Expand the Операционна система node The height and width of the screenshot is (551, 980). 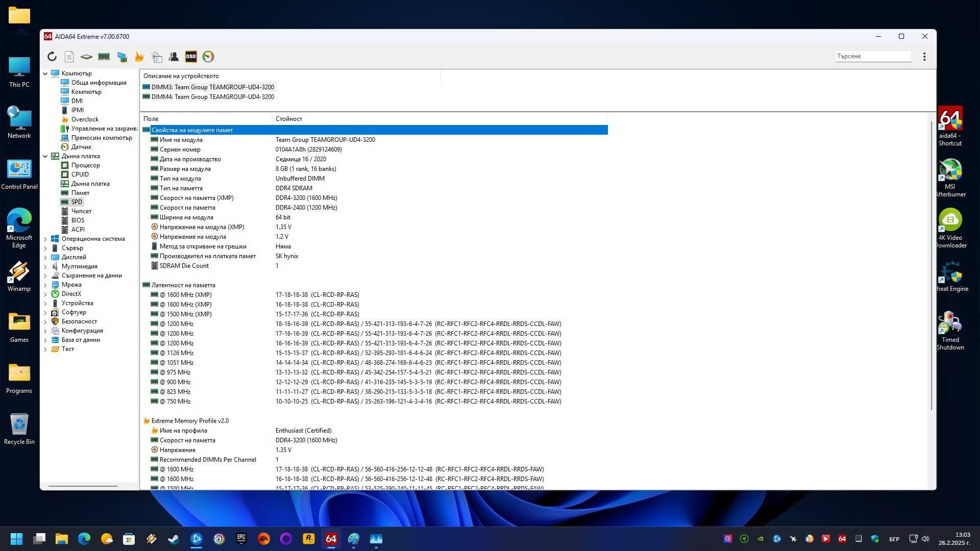(x=45, y=239)
